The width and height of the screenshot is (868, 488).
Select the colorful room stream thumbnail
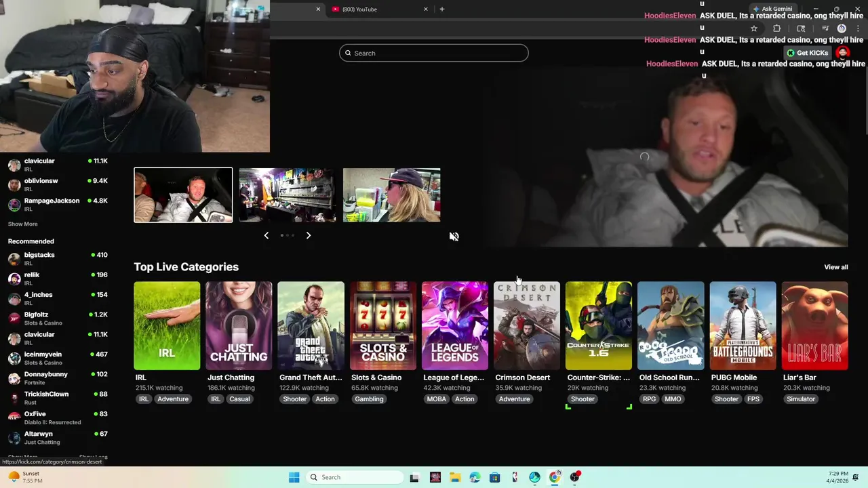(287, 195)
